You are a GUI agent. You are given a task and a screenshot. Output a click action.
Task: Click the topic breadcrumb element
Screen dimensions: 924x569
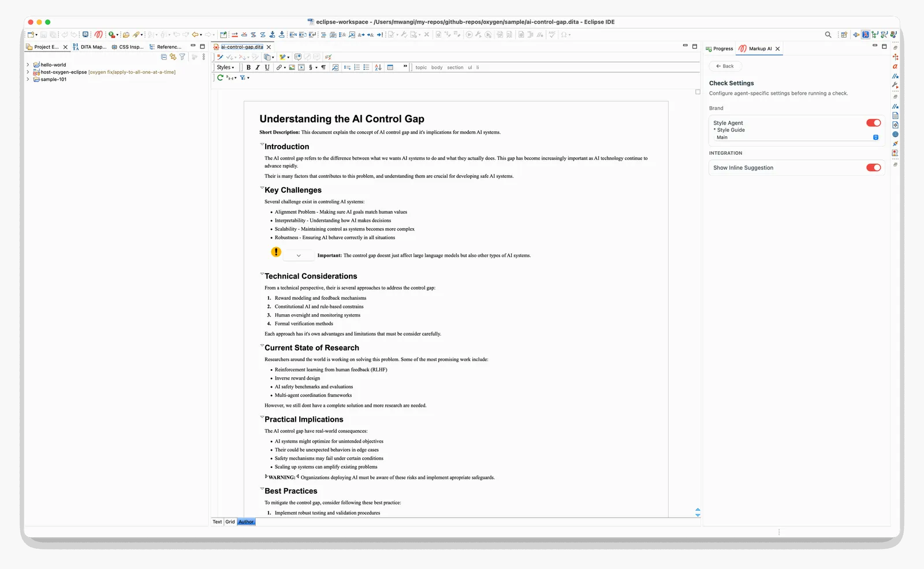pyautogui.click(x=421, y=68)
